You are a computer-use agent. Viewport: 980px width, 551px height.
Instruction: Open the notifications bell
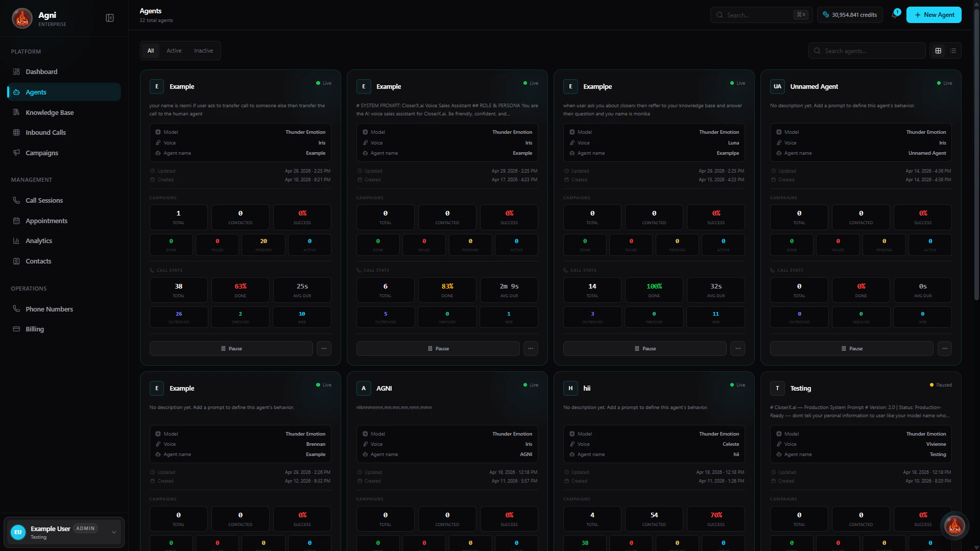(x=895, y=15)
